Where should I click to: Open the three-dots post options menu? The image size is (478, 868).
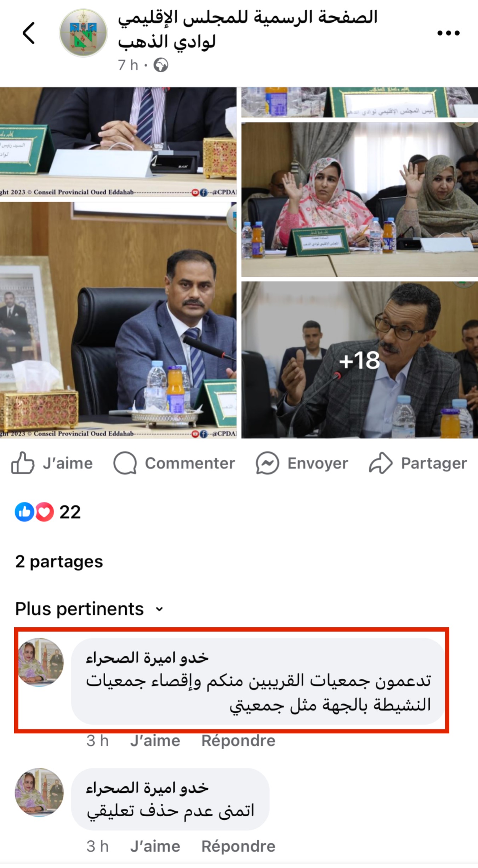[448, 33]
